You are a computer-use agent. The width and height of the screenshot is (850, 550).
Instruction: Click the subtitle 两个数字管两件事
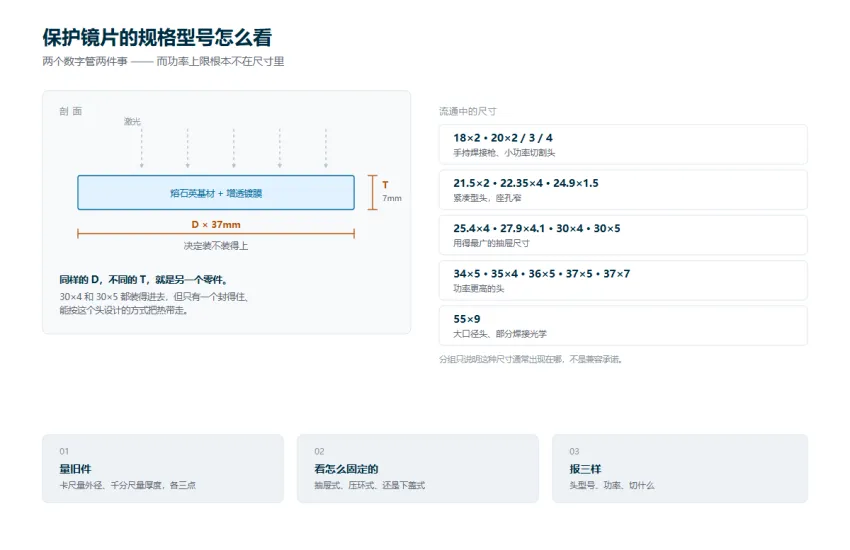pyautogui.click(x=85, y=62)
